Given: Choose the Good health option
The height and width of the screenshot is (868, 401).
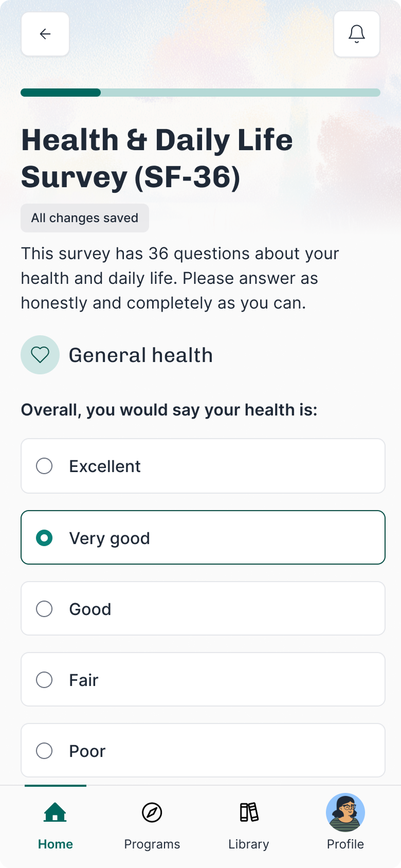Looking at the screenshot, I should pyautogui.click(x=203, y=608).
